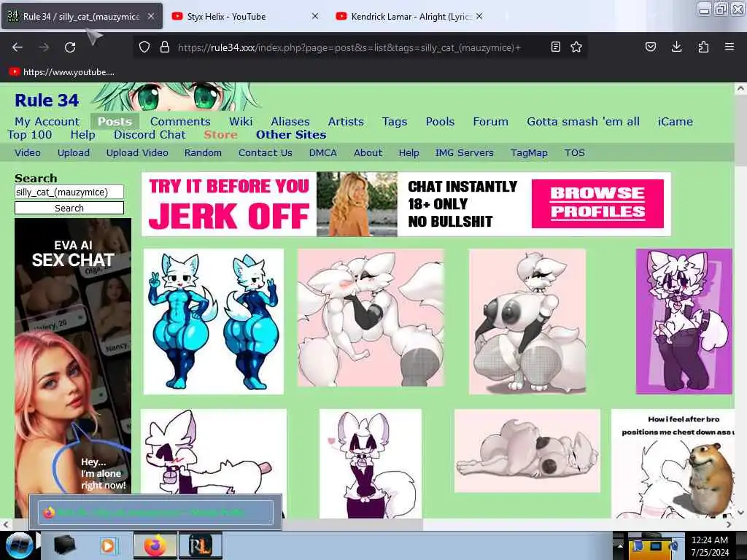
Task: Reload the page with the refresh icon
Action: (70, 47)
